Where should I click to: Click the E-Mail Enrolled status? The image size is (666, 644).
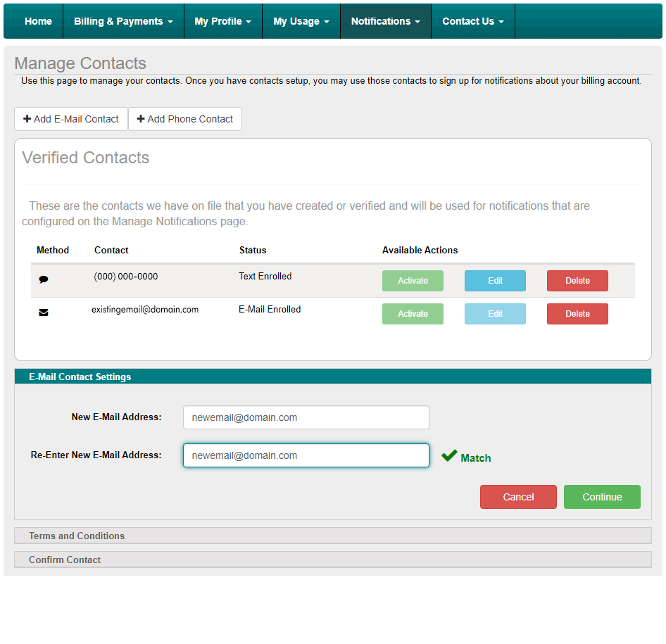point(270,310)
